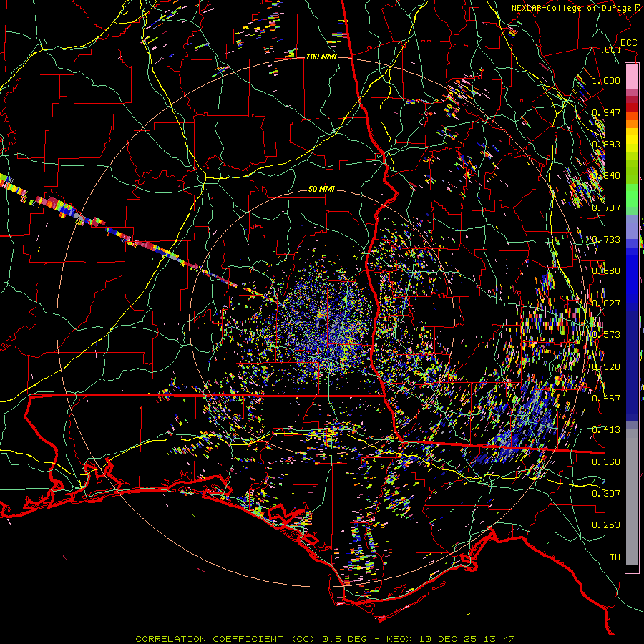Click the 0.840 scale value
644x644 pixels.
(x=606, y=176)
